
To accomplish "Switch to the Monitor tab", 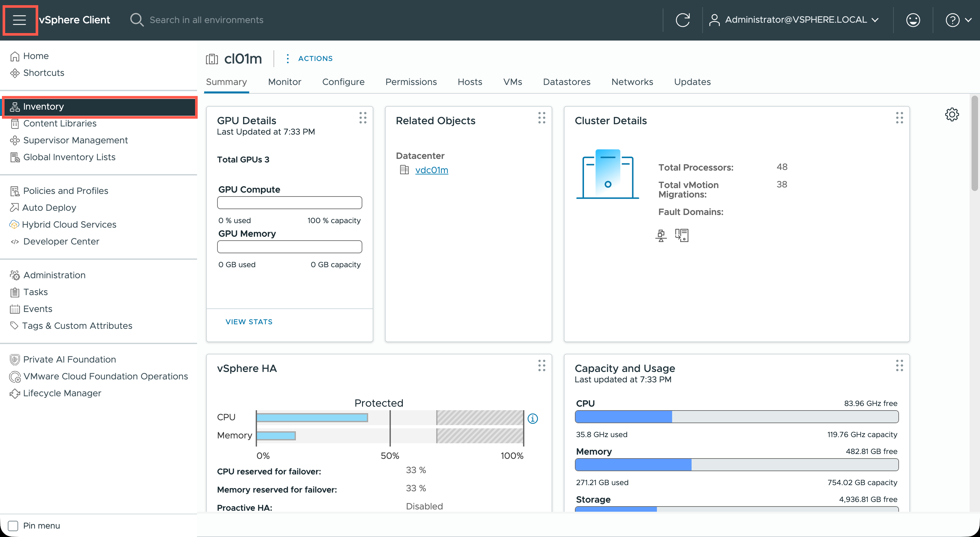I will [284, 82].
